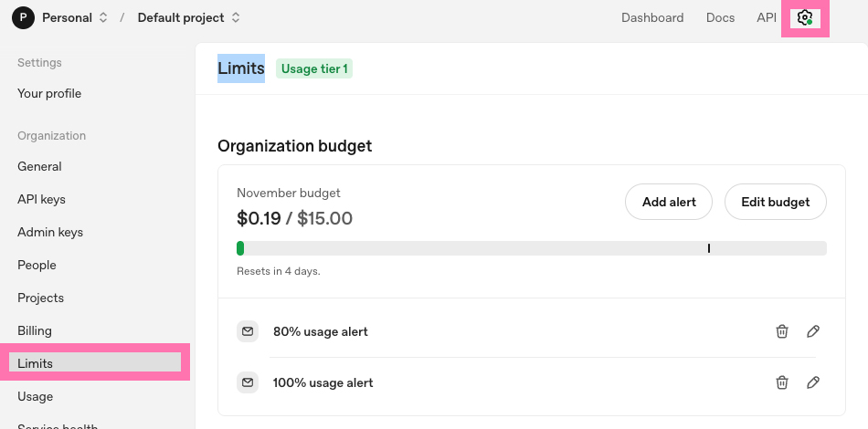Screen dimensions: 868x429
Task: Click the 80% usage alert email icon
Action: click(248, 331)
